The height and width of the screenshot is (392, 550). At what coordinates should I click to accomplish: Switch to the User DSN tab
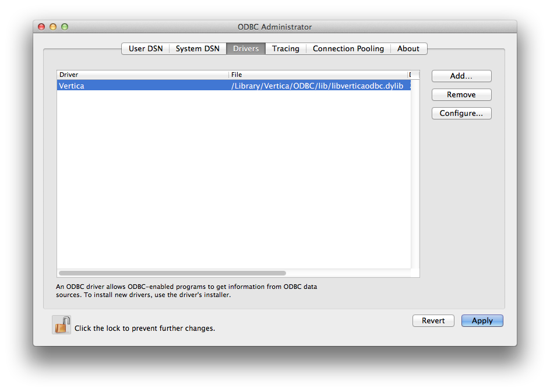(x=146, y=48)
